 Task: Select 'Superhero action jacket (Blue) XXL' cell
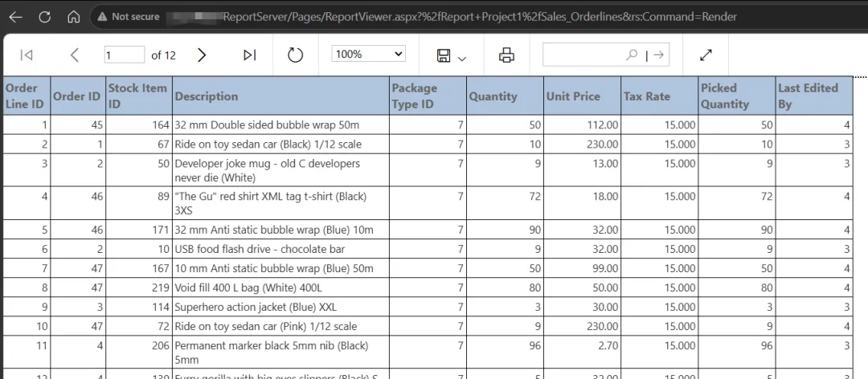(x=280, y=307)
